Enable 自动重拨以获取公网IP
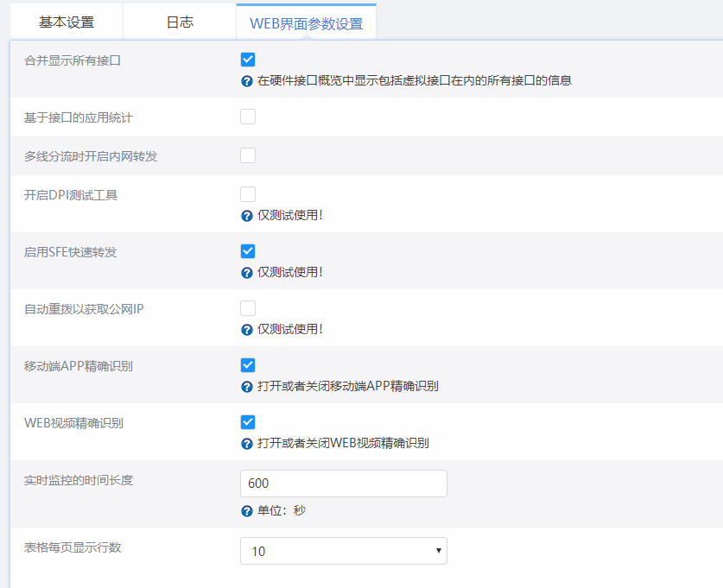The image size is (723, 588). point(248,307)
